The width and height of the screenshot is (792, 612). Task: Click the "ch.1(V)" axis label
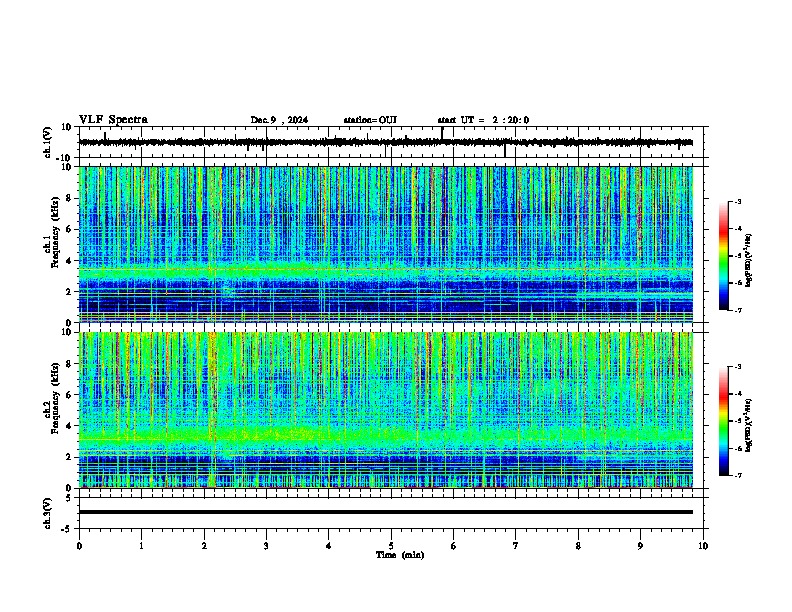[x=48, y=142]
